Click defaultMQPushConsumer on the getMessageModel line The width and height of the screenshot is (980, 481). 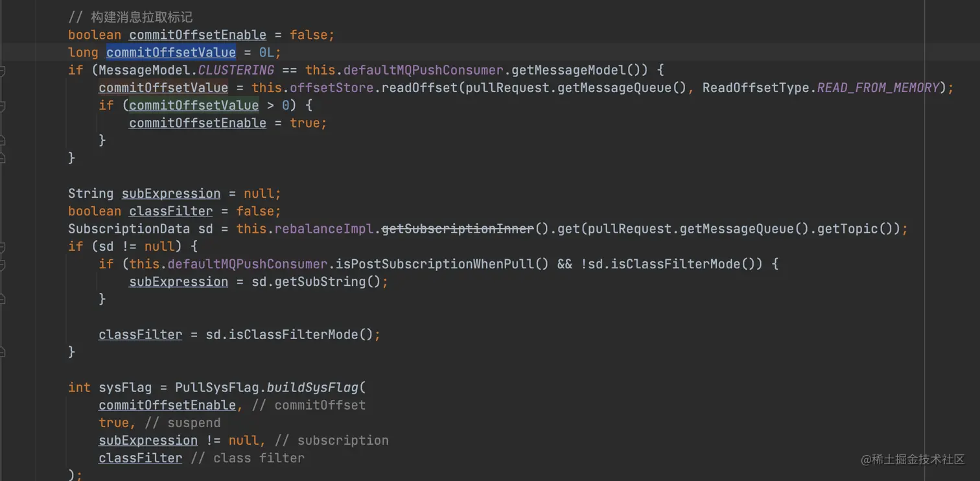click(423, 70)
